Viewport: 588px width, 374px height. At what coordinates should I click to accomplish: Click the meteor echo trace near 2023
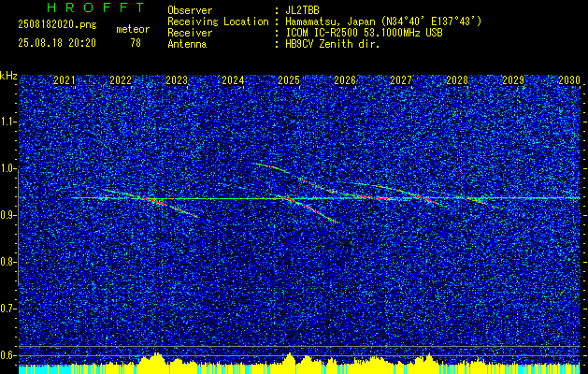(x=151, y=200)
